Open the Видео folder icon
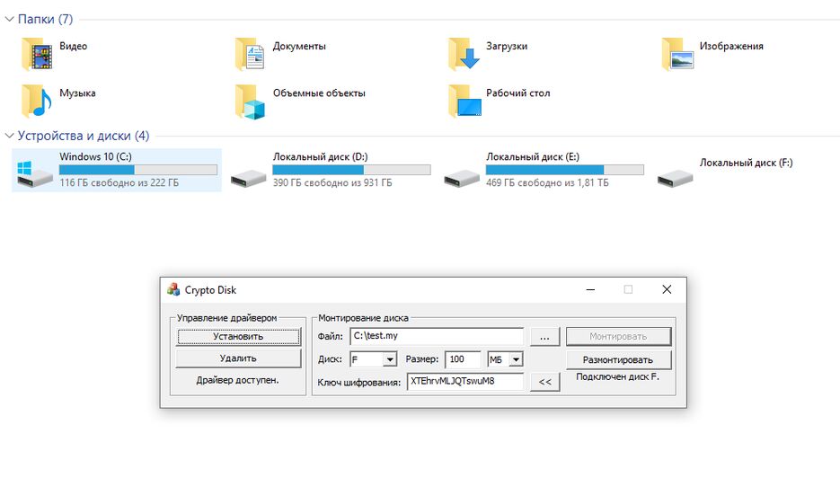Viewport: 840px width, 504px height. tap(37, 54)
